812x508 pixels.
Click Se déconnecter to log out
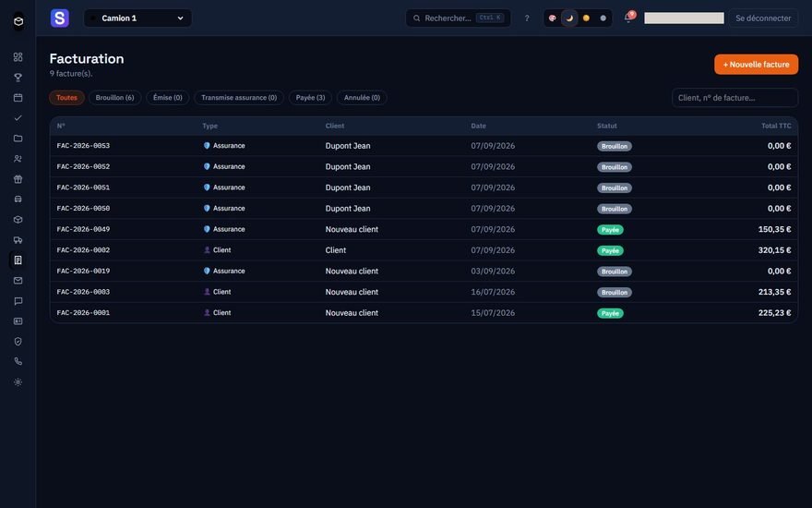[763, 18]
